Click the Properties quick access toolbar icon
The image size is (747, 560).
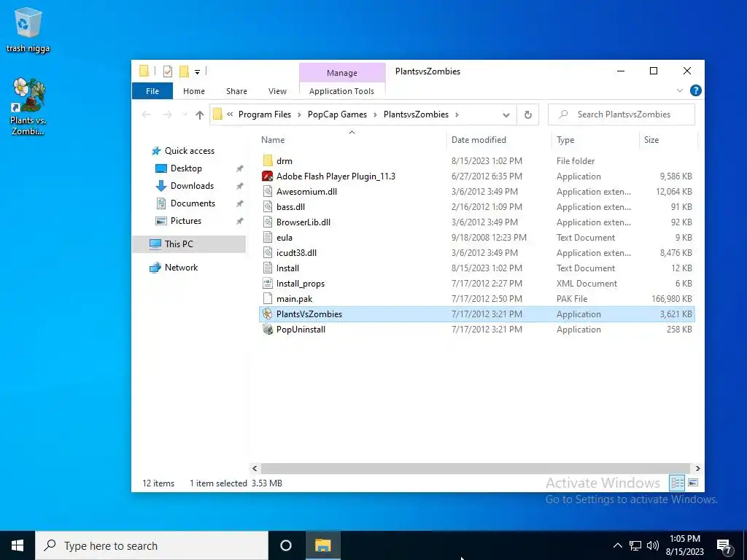167,71
